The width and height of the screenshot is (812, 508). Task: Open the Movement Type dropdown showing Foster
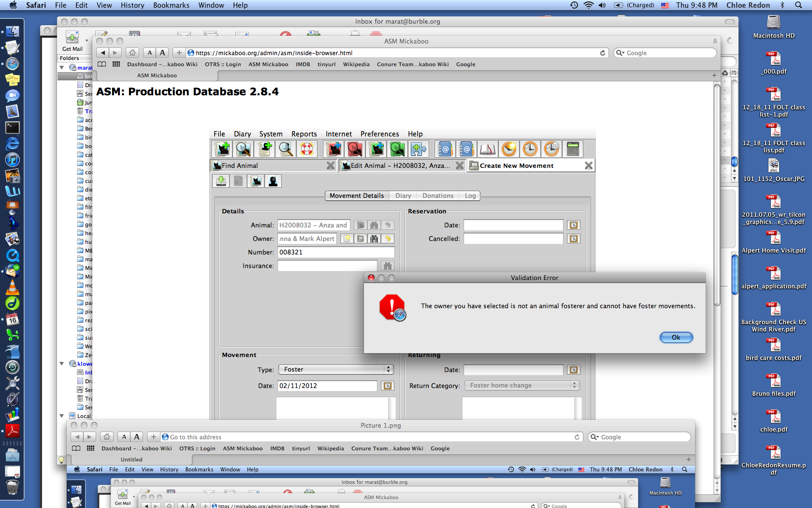(336, 370)
